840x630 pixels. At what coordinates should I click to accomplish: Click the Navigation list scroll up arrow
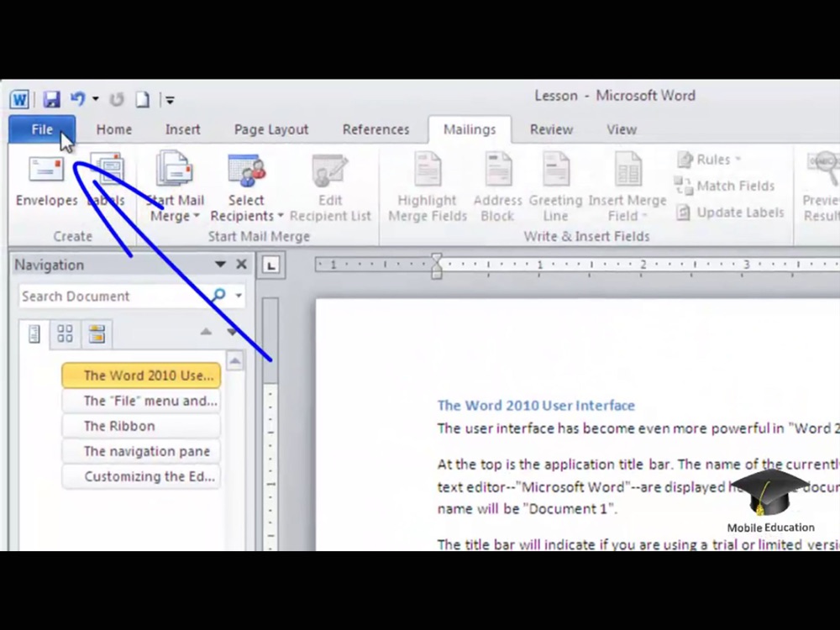(234, 360)
